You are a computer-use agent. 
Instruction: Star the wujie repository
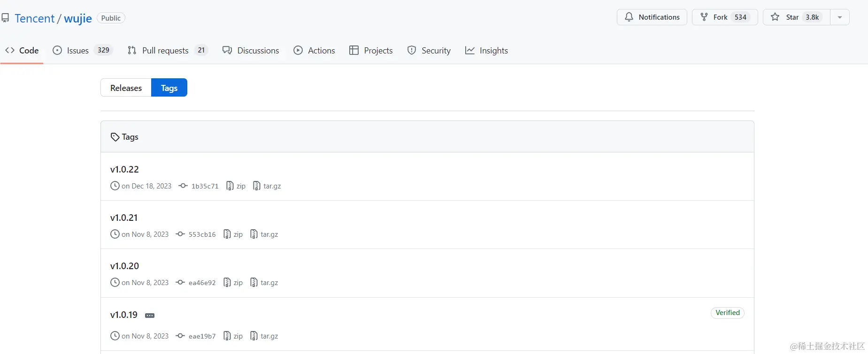point(797,17)
